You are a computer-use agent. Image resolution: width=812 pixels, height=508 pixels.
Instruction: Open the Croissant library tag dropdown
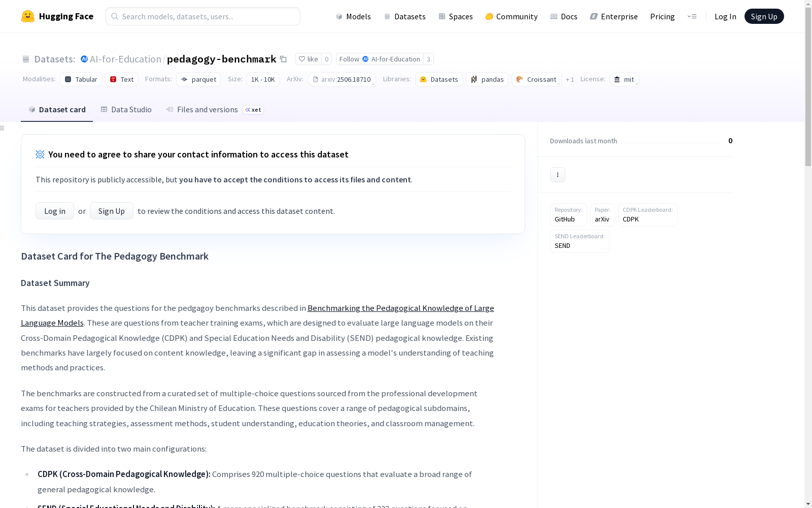point(536,79)
